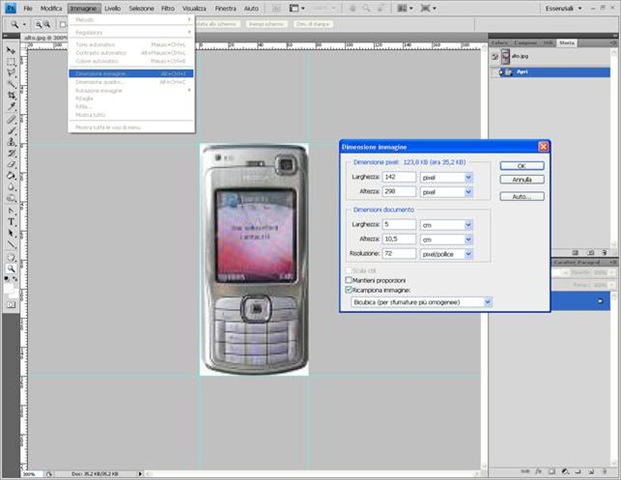Click the Annulla button

click(x=521, y=180)
